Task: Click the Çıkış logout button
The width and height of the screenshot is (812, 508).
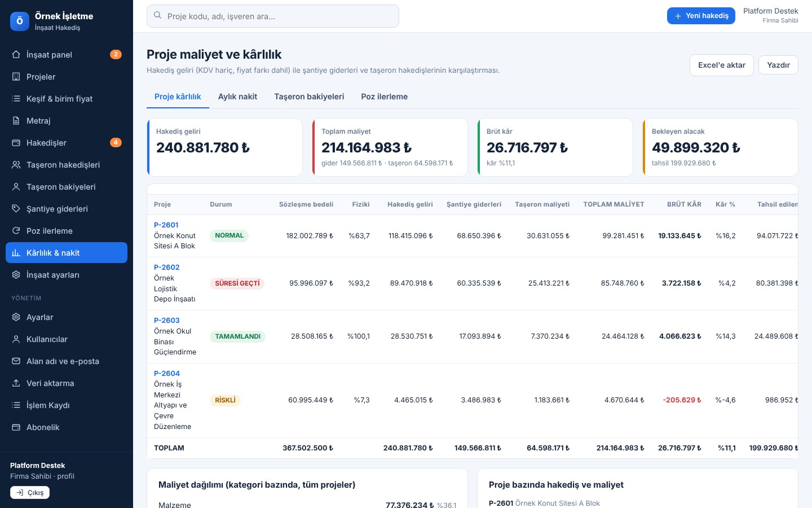Action: coord(30,493)
